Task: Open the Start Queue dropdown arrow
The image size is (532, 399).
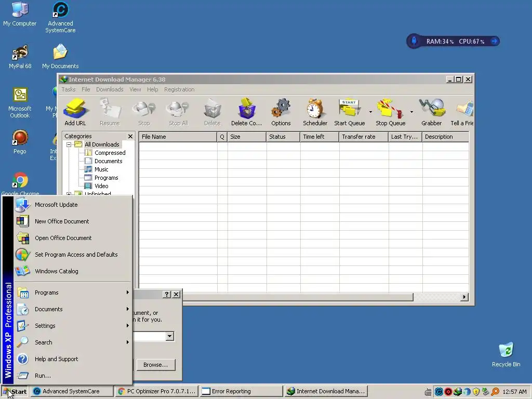Action: 370,112
